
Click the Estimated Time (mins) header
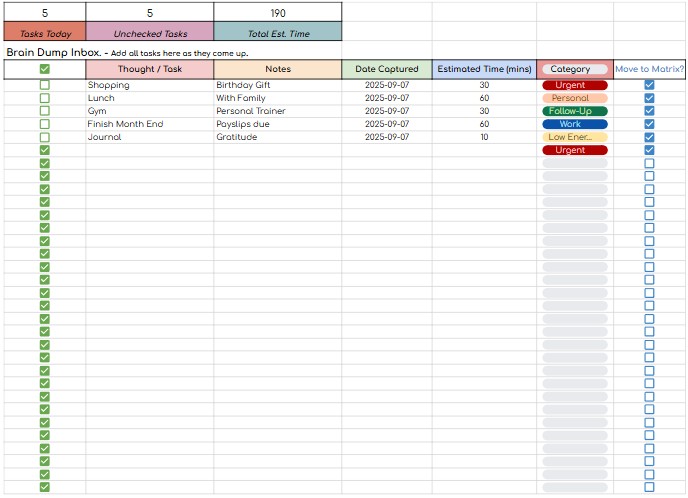point(484,70)
